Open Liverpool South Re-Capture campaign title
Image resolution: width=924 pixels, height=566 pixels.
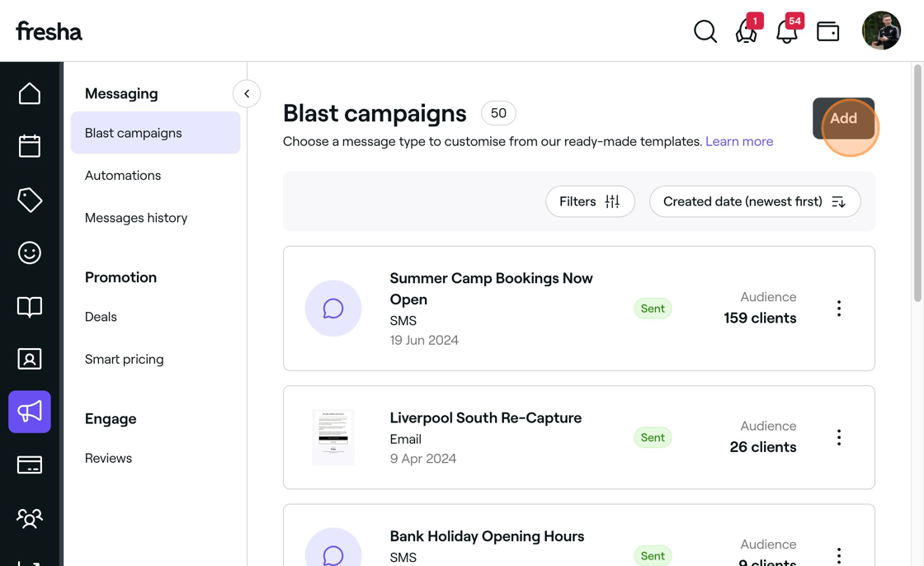click(x=486, y=417)
